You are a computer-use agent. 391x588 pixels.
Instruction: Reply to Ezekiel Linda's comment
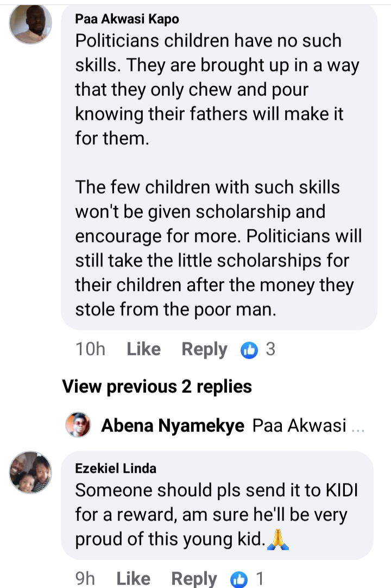pyautogui.click(x=194, y=579)
